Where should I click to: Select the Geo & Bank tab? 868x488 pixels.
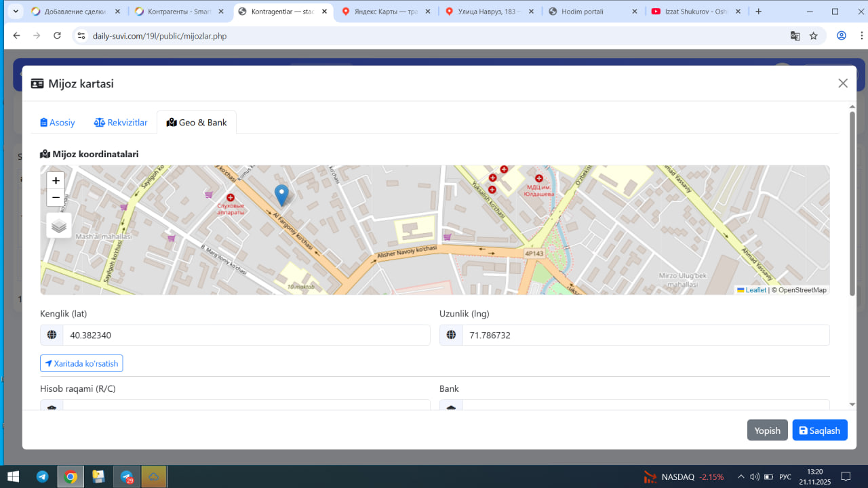(197, 123)
